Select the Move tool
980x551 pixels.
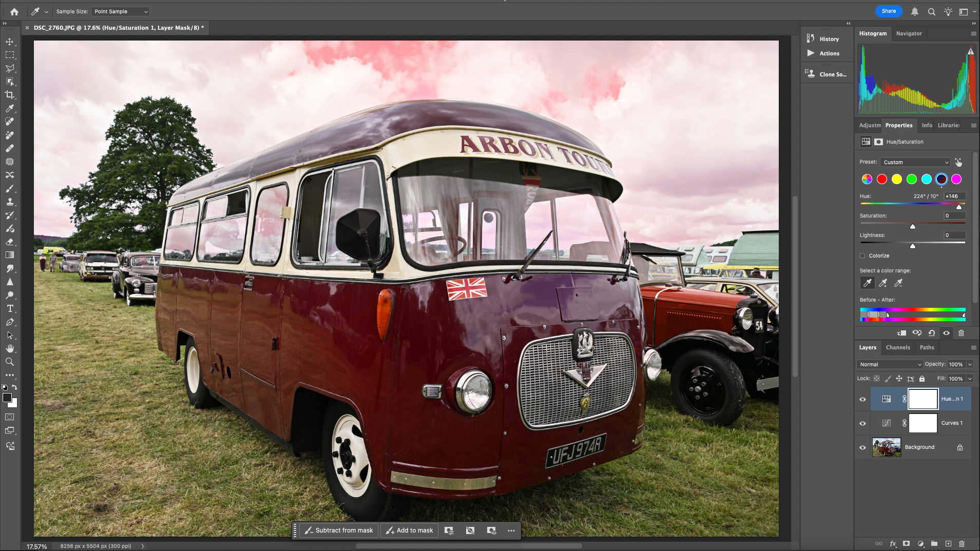9,42
